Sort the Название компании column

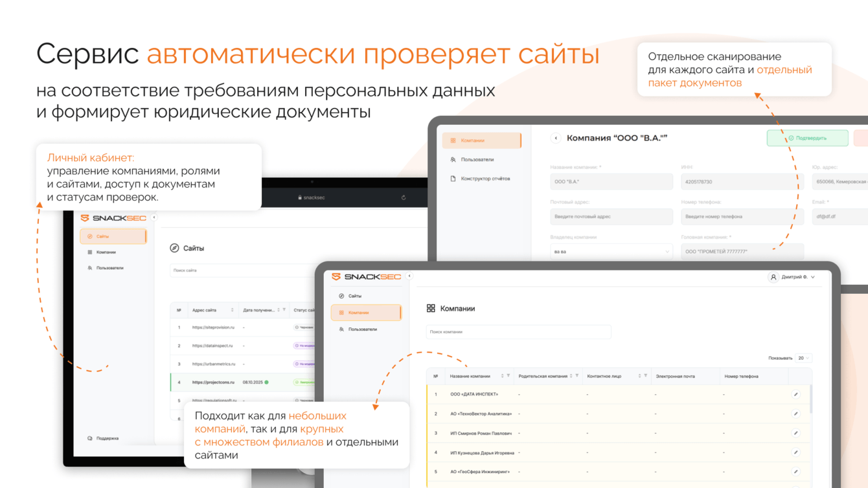[502, 376]
